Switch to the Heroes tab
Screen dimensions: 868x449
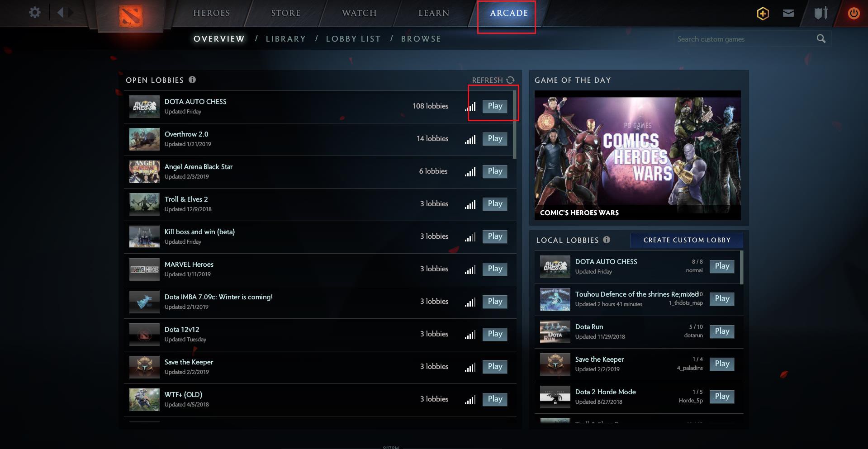coord(211,13)
